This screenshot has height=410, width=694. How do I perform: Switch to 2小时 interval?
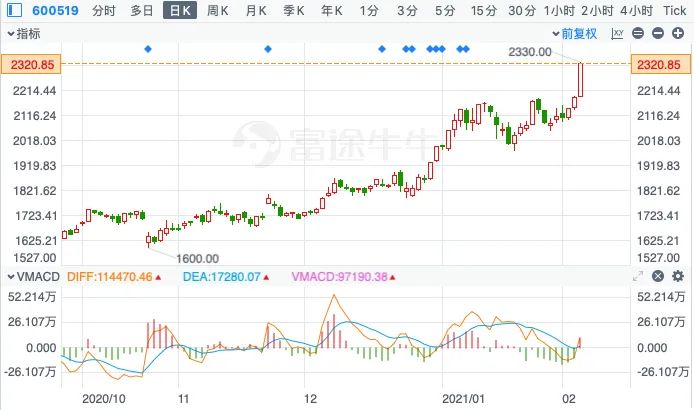(x=598, y=10)
